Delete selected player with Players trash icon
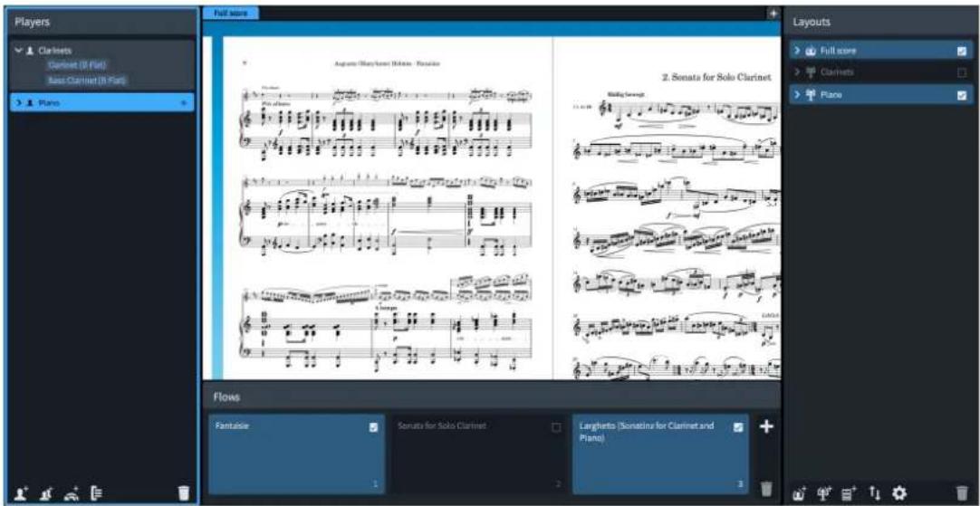 tap(182, 492)
